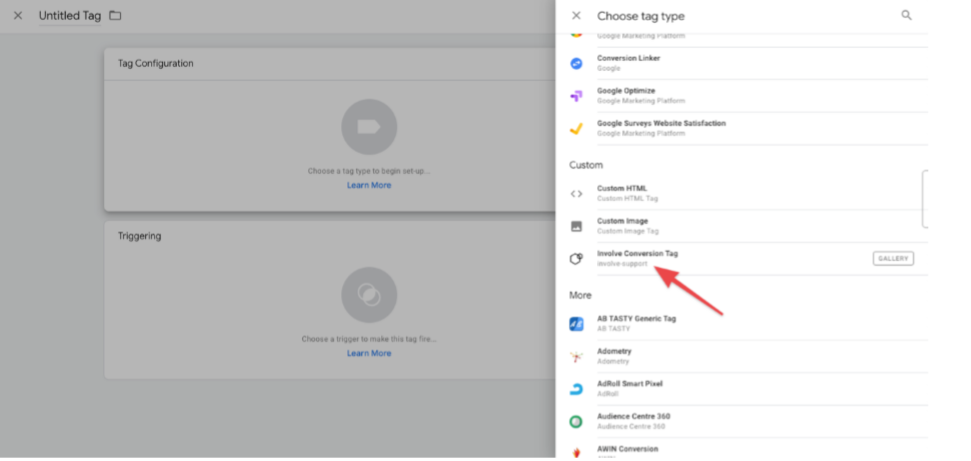Viewport: 971px width, 461px height.
Task: Select Involve Conversion Tag type
Action: [748, 259]
